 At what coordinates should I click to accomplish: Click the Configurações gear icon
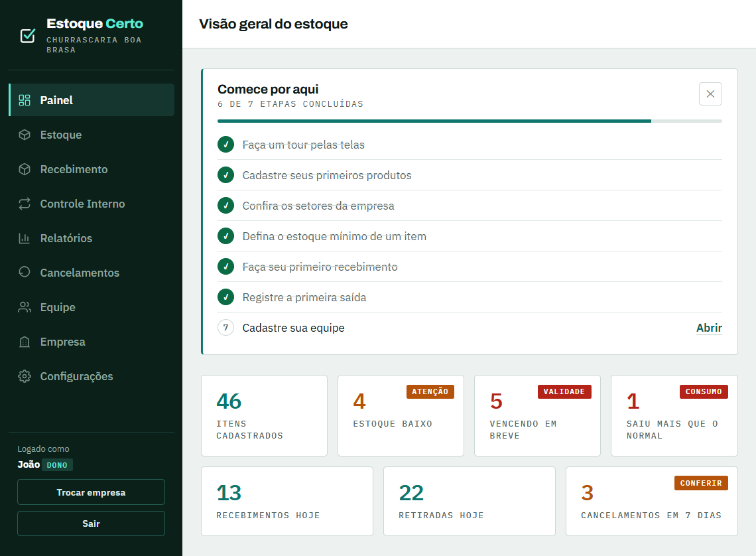25,376
